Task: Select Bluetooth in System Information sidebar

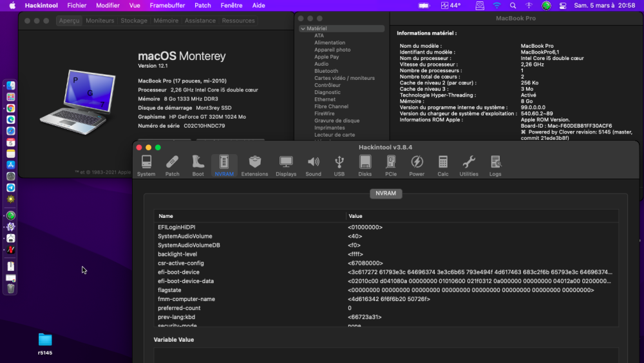Action: (326, 71)
